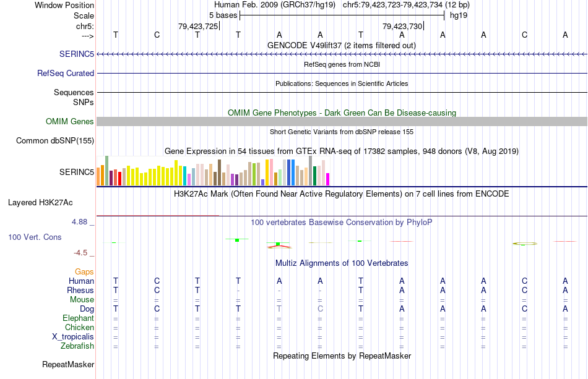Click the Scale bar line
This screenshot has height=379, width=588.
(342, 15)
